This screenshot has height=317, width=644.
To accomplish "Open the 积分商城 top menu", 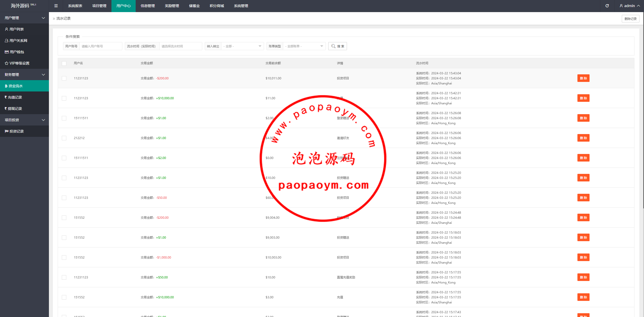I will (217, 6).
